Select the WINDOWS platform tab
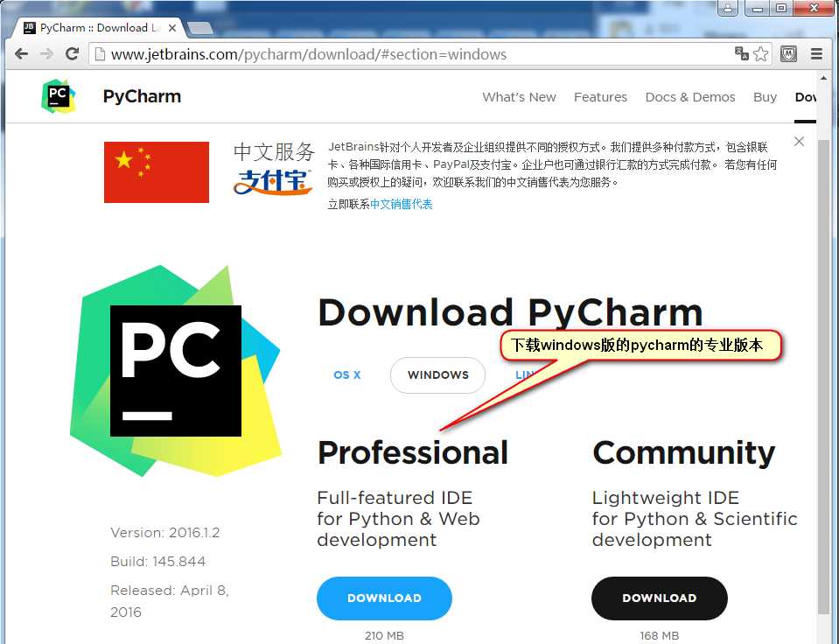This screenshot has width=839, height=644. 437,374
